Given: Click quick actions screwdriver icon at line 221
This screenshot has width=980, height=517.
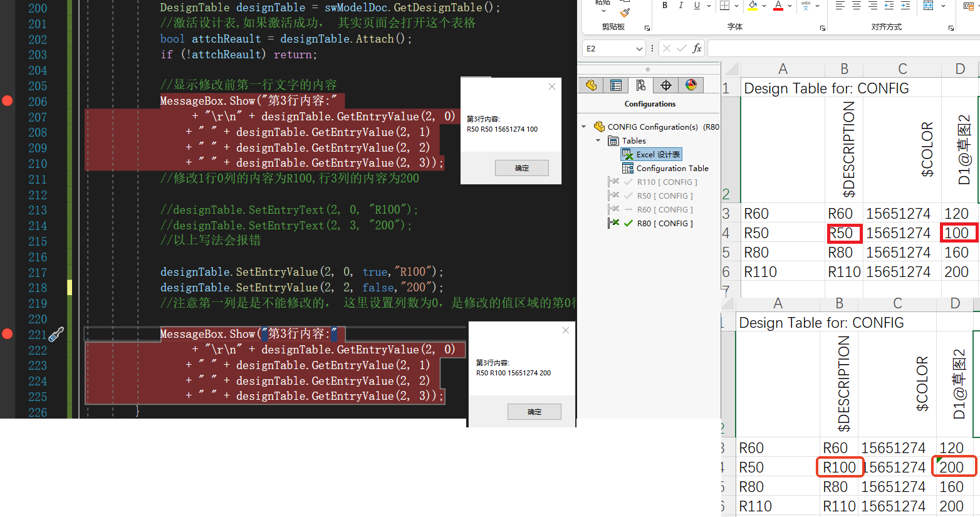Looking at the screenshot, I should (x=56, y=334).
